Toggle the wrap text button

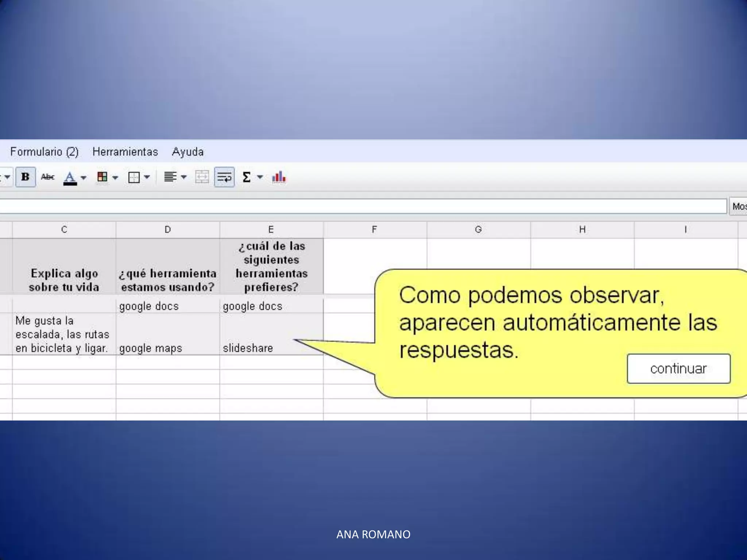coord(224,177)
